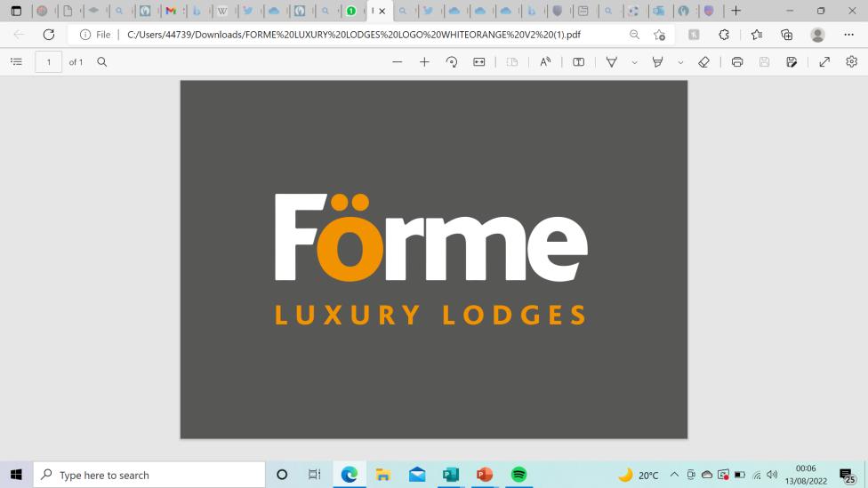View file info icon in address bar
The height and width of the screenshot is (488, 868).
pyautogui.click(x=85, y=35)
